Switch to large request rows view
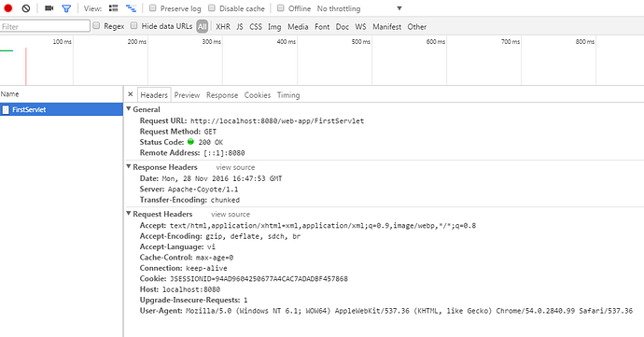 (113, 8)
